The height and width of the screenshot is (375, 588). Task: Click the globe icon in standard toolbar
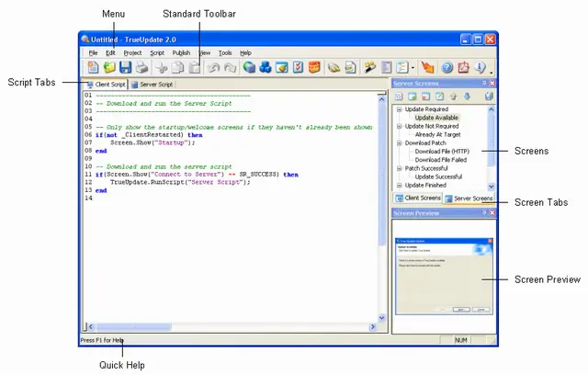click(x=250, y=68)
